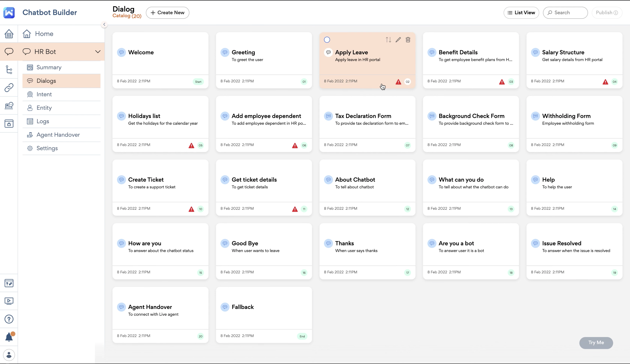This screenshot has height=364, width=630.
Task: Click the user profile avatar icon
Action: tap(9, 355)
